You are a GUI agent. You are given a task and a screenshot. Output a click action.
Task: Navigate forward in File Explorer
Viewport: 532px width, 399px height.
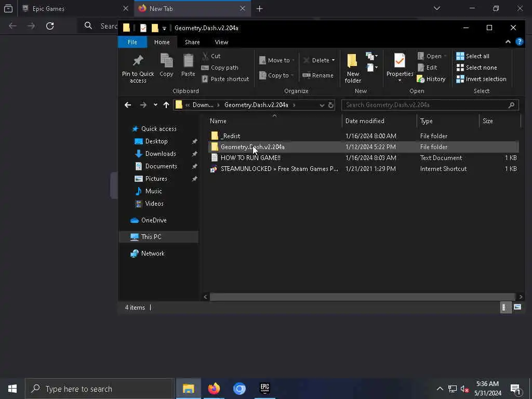click(x=143, y=105)
